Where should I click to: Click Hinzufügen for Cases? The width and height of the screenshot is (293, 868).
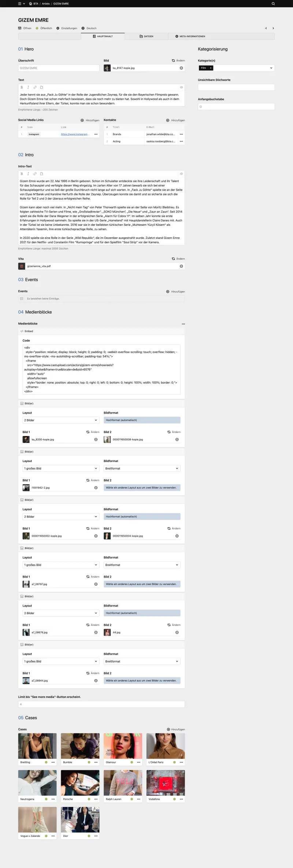pyautogui.click(x=176, y=729)
